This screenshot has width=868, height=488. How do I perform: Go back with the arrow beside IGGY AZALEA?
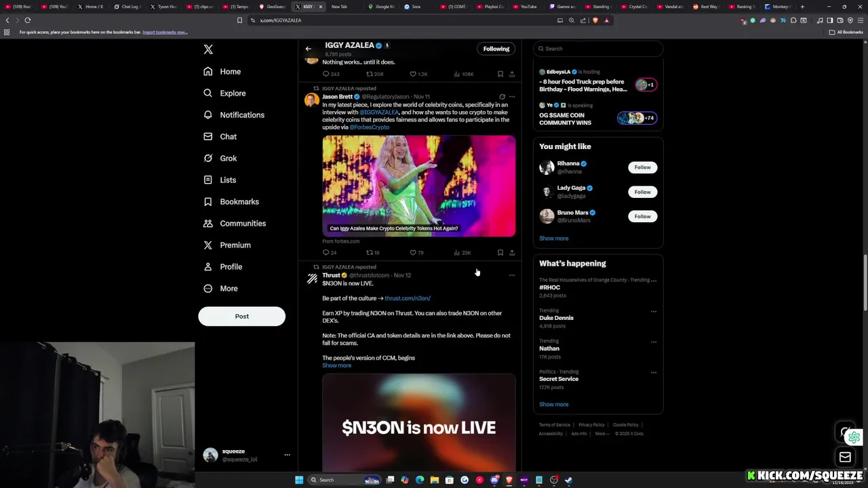308,49
